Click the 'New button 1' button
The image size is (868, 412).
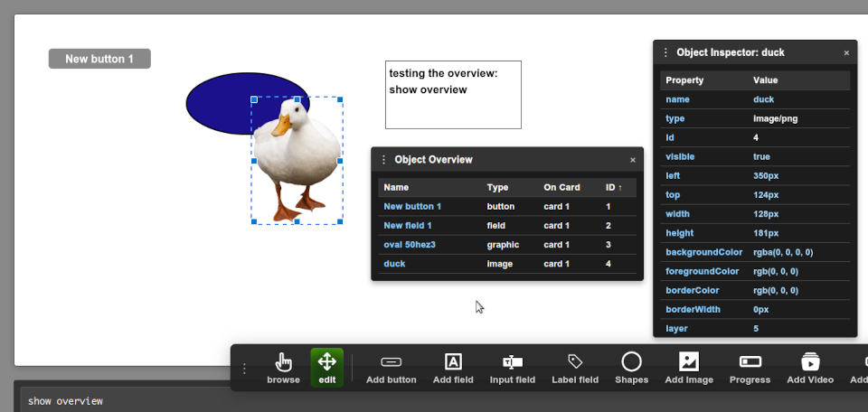point(99,59)
